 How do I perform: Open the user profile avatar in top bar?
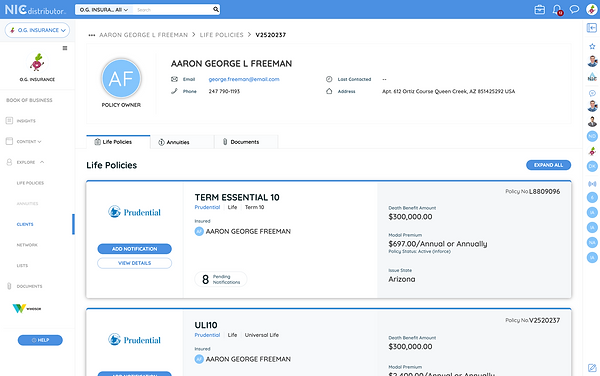pos(592,9)
